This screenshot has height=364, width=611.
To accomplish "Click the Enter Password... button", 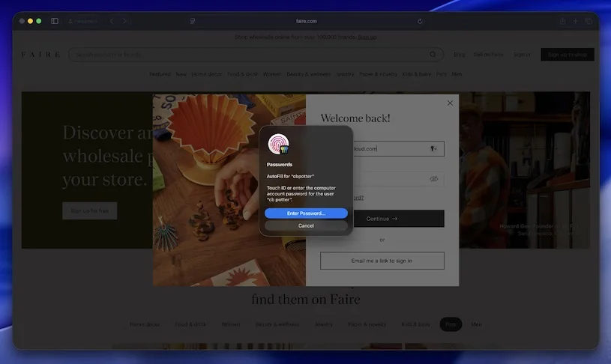I will pos(306,213).
